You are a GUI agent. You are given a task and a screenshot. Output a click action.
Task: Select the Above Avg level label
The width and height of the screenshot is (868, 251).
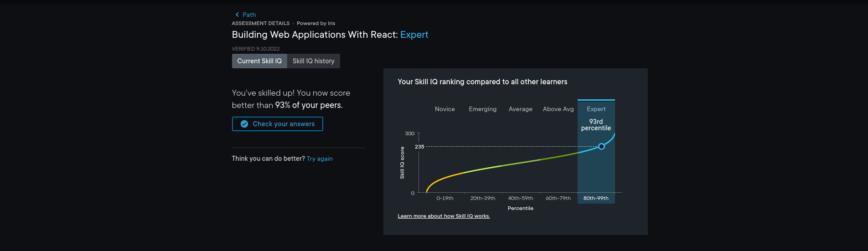[558, 109]
